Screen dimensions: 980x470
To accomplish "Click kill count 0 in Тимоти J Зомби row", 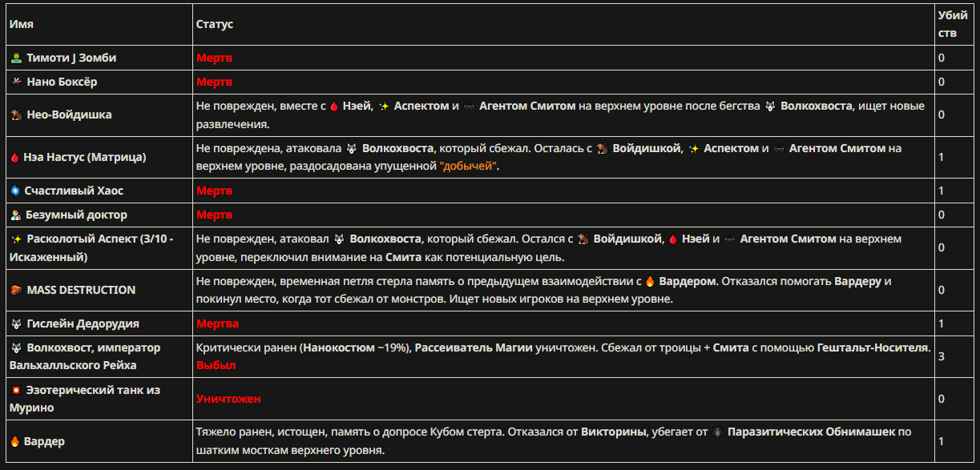I will (942, 58).
